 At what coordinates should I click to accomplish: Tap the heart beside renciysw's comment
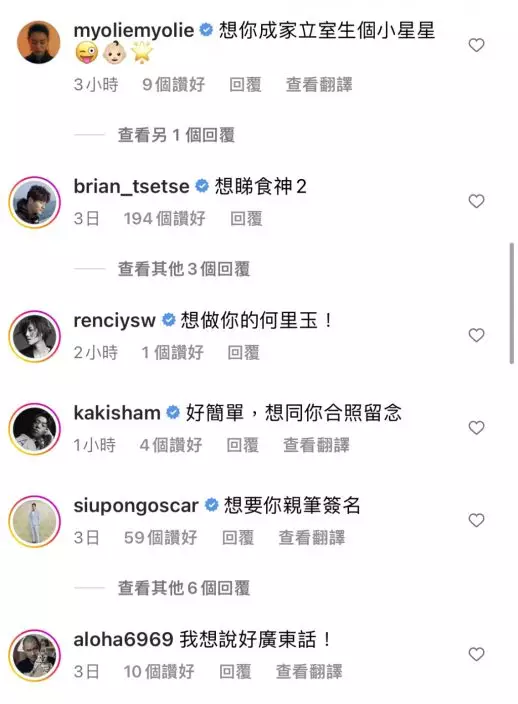476,335
